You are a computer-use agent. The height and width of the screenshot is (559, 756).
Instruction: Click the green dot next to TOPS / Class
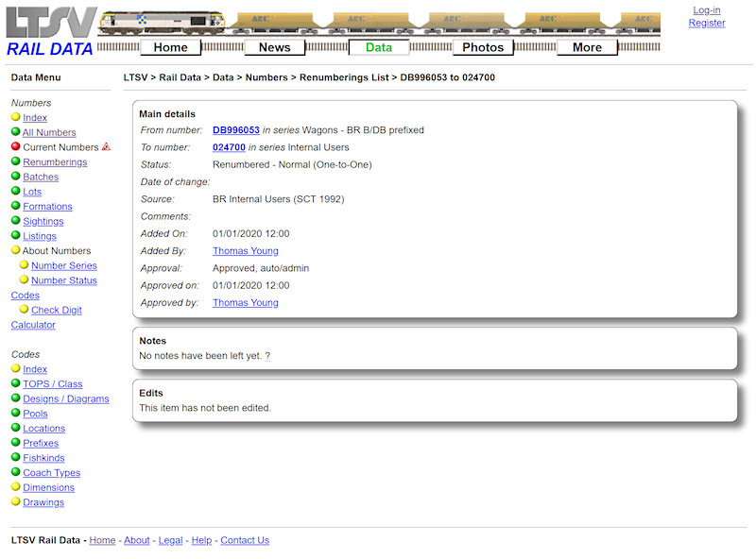pos(16,384)
